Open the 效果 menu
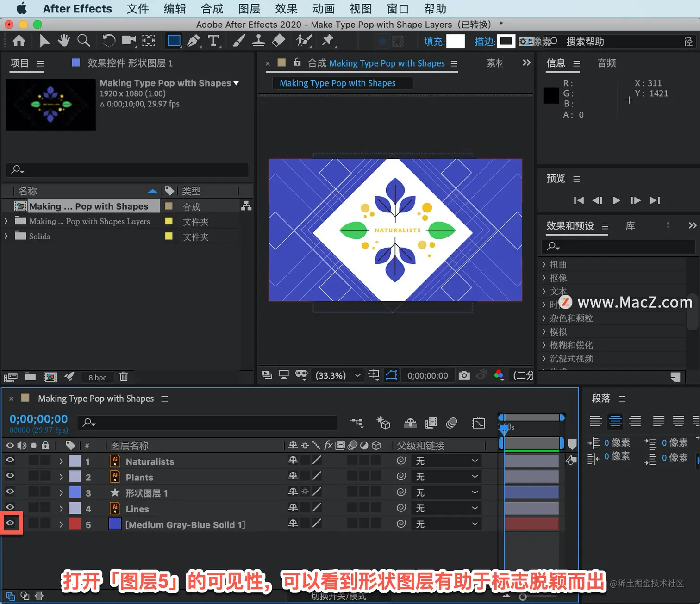 click(286, 9)
